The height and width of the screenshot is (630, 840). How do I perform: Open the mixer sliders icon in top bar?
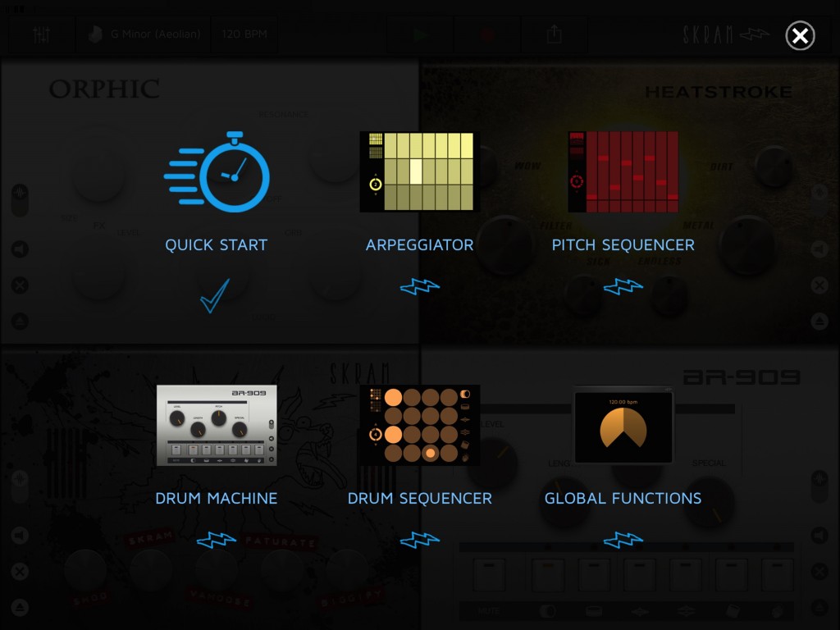pyautogui.click(x=41, y=34)
